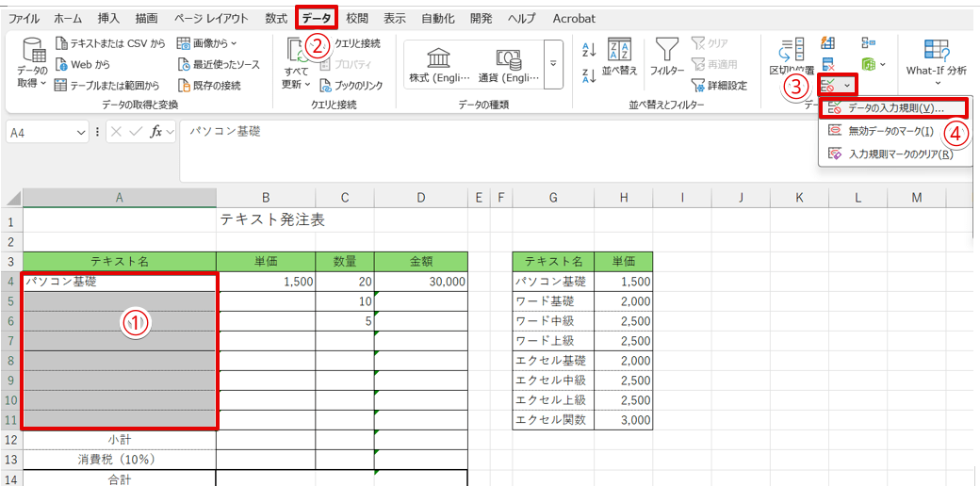Select cell A4 containing パソコン基礎

[x=120, y=282]
